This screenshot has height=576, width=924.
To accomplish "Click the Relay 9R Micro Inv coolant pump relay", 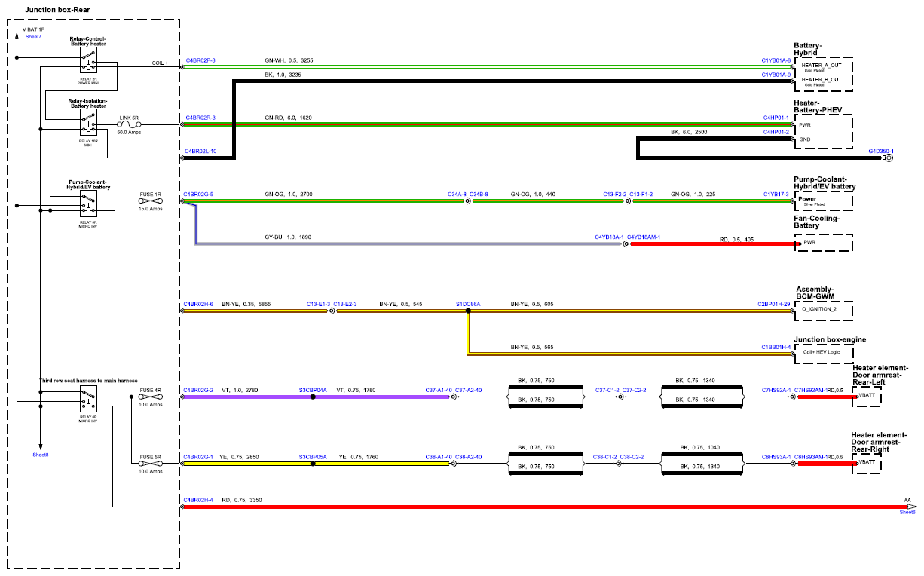I will [90, 204].
